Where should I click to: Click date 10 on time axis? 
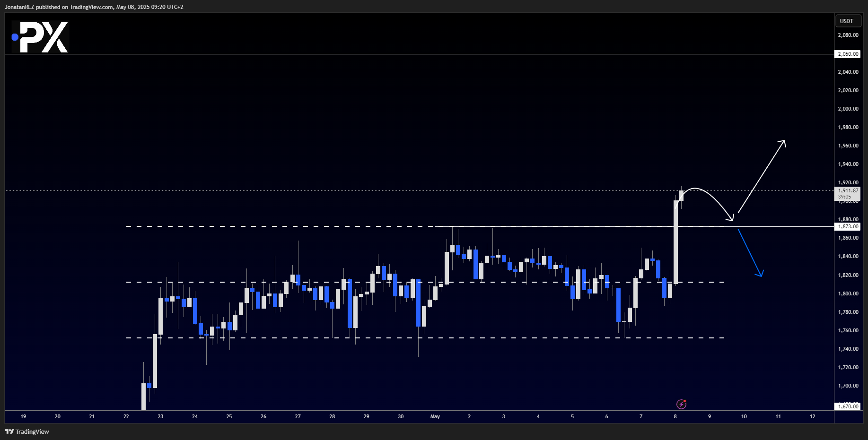[744, 416]
